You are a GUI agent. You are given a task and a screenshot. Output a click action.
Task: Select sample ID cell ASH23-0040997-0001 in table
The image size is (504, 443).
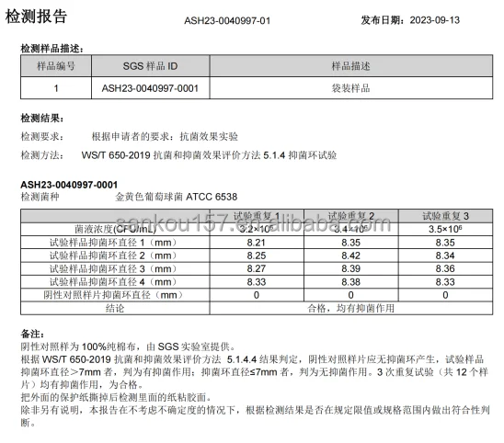[x=150, y=88]
